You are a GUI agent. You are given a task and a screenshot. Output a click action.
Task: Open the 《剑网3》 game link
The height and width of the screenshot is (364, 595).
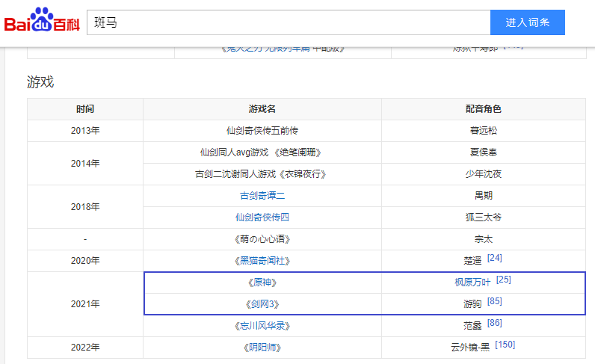pyautogui.click(x=262, y=304)
